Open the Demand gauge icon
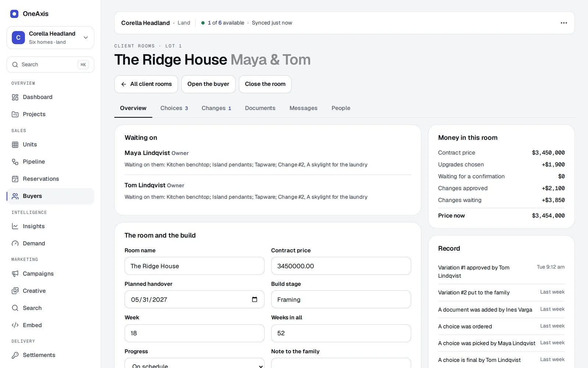The image size is (588, 368). (x=15, y=244)
